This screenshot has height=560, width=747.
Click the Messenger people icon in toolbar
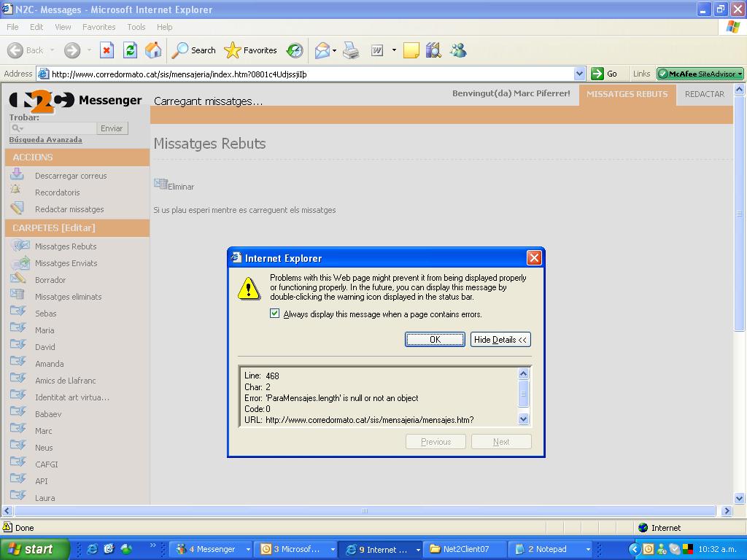(x=458, y=50)
